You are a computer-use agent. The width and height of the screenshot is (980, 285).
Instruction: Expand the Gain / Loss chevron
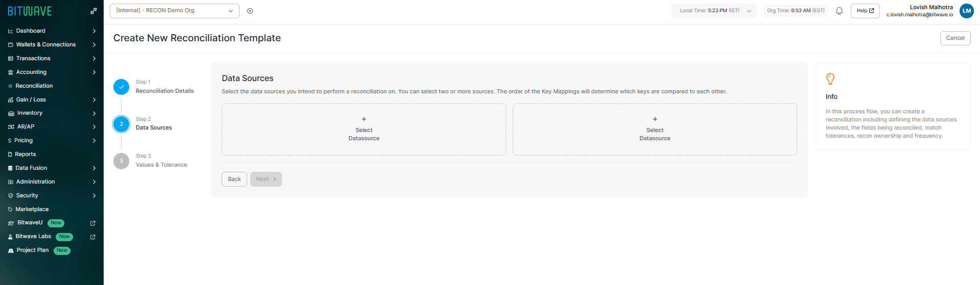pyautogui.click(x=94, y=100)
